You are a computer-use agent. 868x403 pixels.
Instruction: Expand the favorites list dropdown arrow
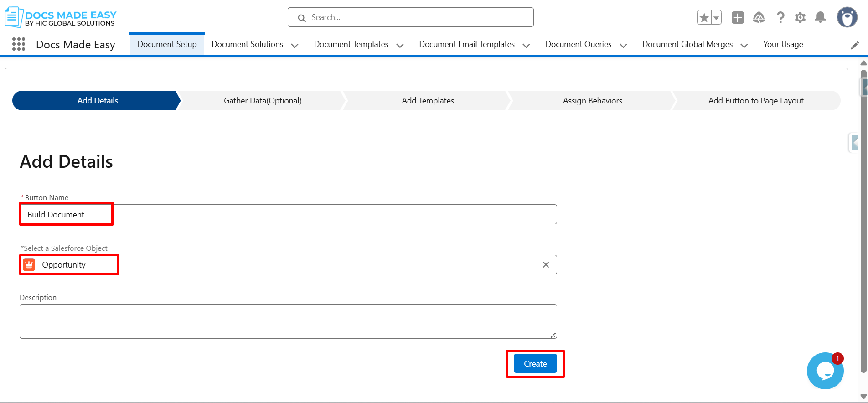pyautogui.click(x=716, y=18)
